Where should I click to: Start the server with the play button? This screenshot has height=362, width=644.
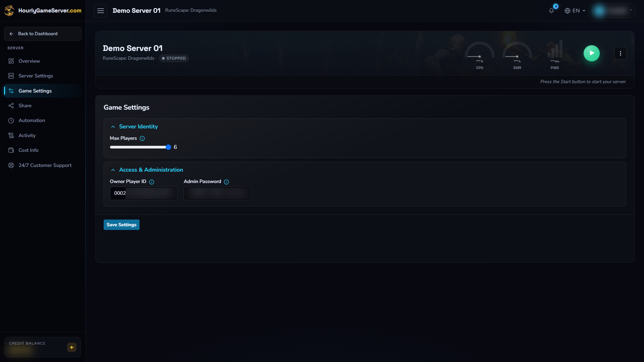tap(592, 53)
